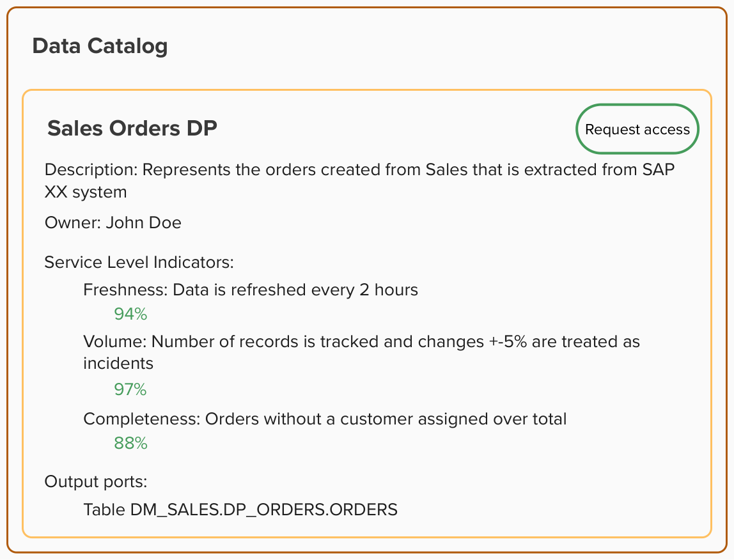Select the Volume indicator label
The image size is (734, 560).
pos(114,341)
